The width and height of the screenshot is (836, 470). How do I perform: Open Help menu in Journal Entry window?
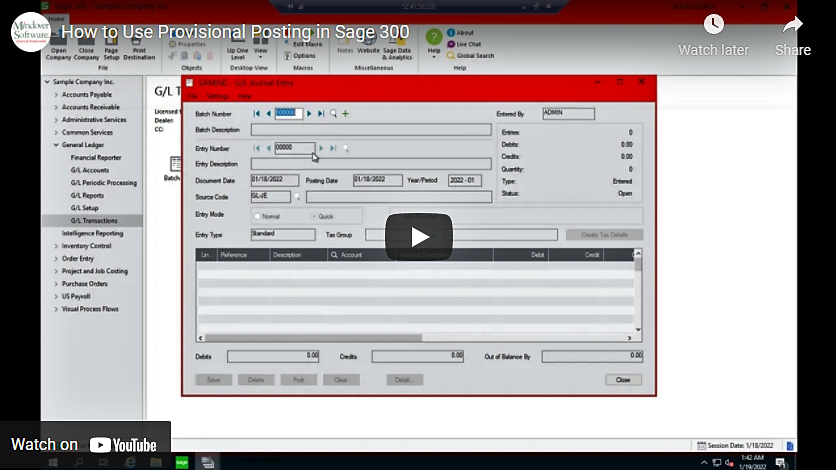[x=245, y=96]
